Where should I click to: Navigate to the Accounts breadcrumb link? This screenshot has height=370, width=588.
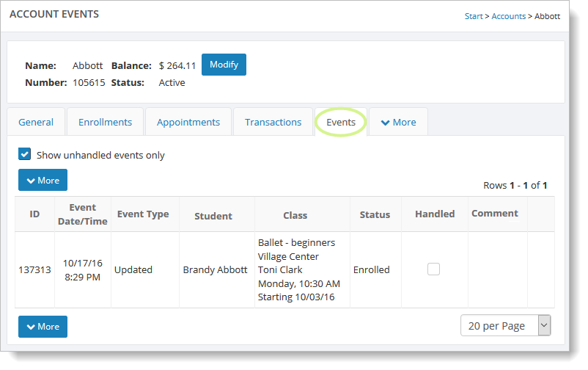pos(508,16)
